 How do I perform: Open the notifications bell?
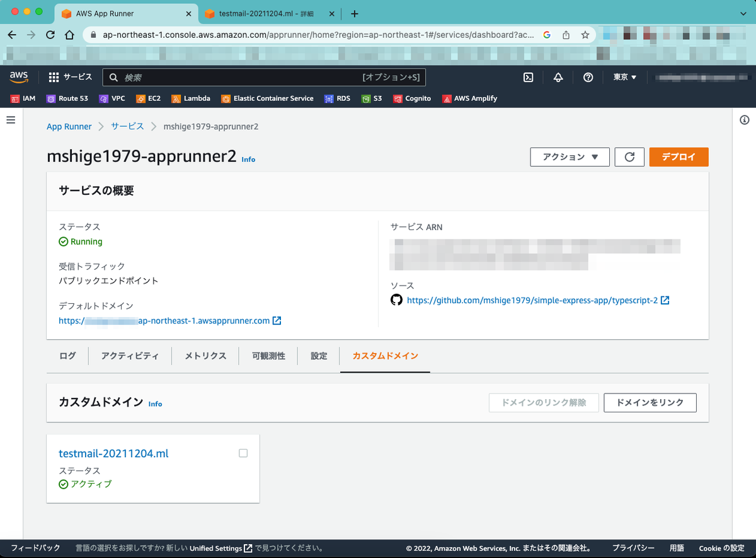pyautogui.click(x=558, y=77)
